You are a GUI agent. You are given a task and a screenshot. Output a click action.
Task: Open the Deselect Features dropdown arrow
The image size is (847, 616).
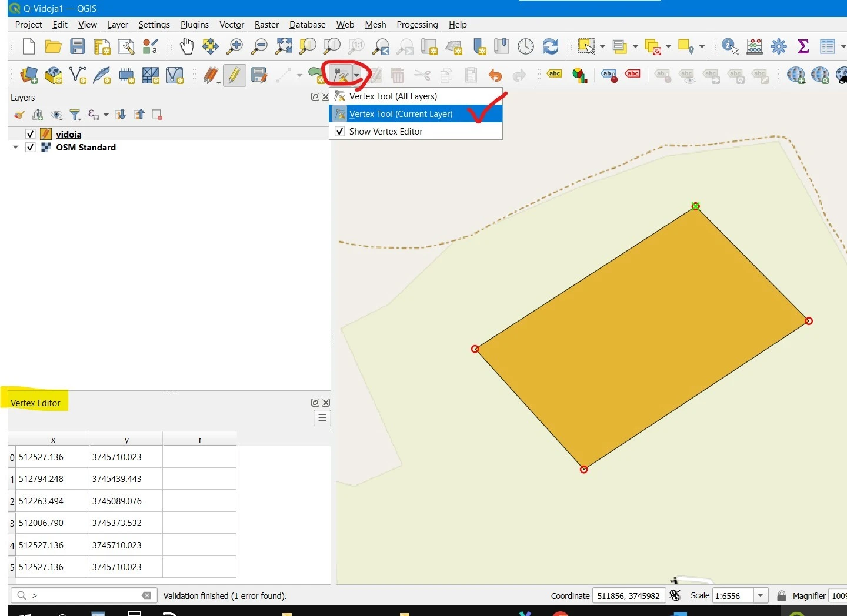pyautogui.click(x=669, y=46)
